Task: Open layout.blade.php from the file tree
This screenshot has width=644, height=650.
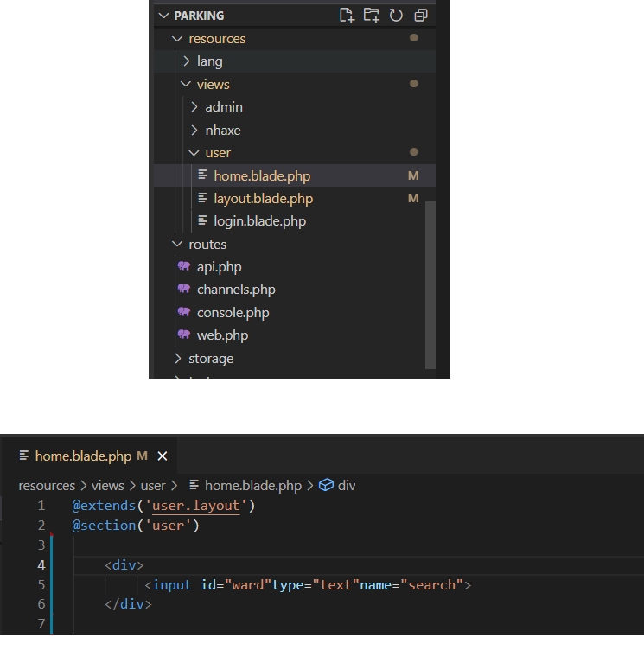Action: [263, 199]
